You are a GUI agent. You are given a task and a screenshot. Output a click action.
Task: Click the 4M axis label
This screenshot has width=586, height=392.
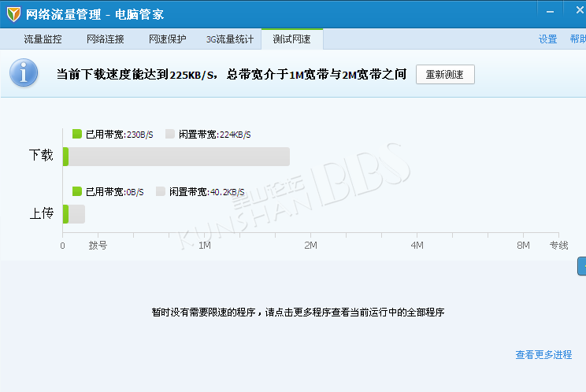(417, 246)
